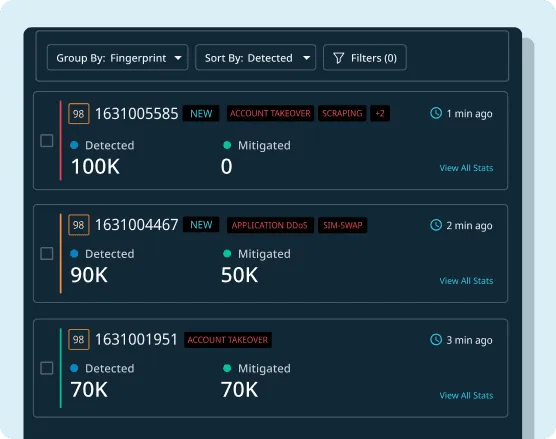Click the Sort By dropdown arrow

306,58
